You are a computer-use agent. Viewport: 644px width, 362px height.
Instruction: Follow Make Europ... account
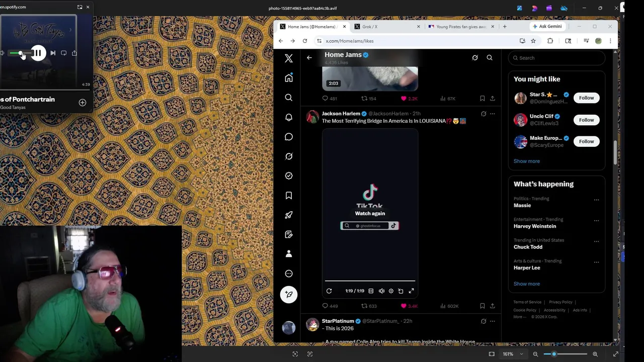click(586, 141)
